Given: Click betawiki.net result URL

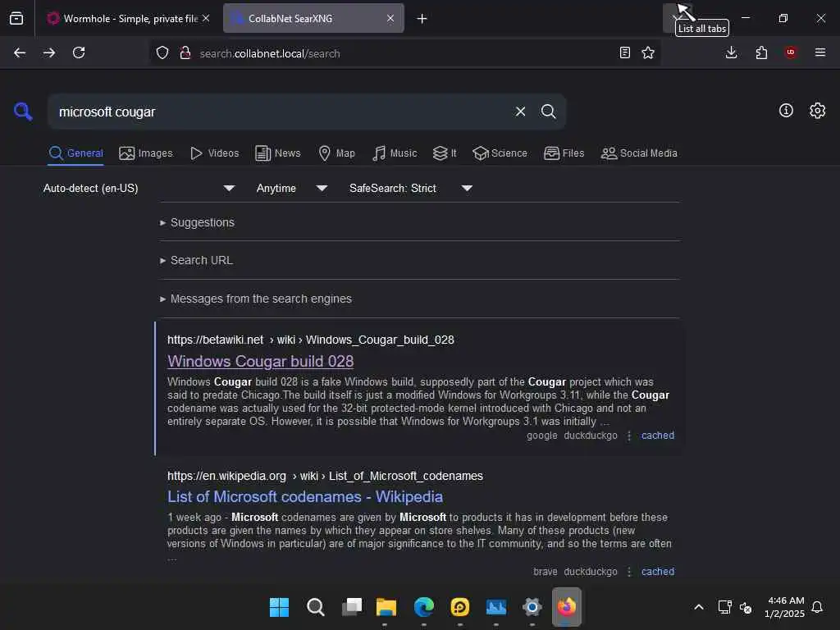Looking at the screenshot, I should [x=310, y=340].
